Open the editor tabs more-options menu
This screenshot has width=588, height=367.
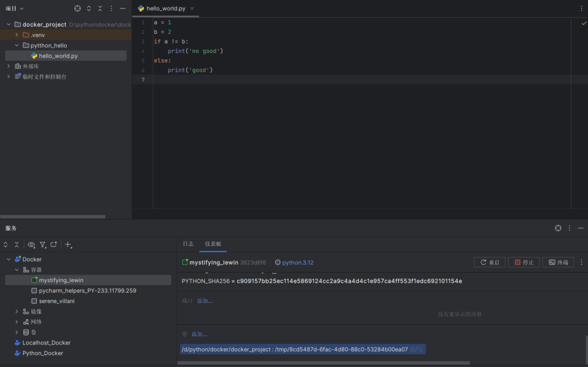(x=581, y=9)
